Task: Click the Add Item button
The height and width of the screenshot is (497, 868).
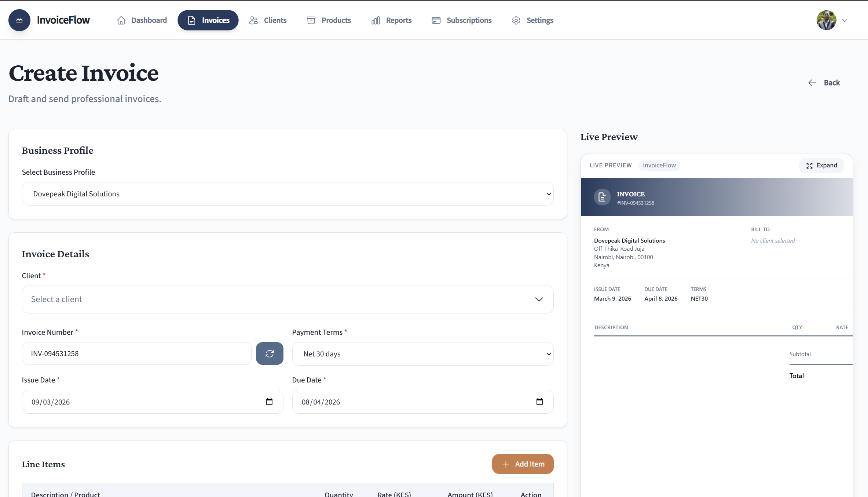Action: point(523,464)
